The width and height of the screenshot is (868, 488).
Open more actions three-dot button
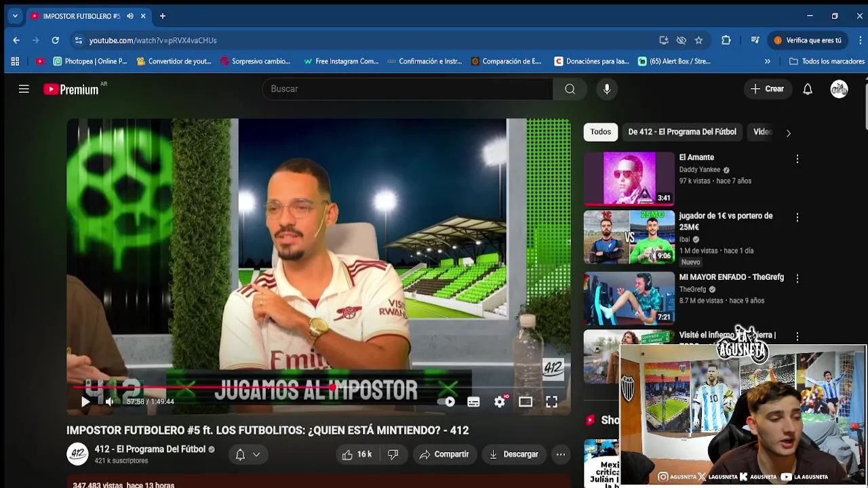pos(561,455)
